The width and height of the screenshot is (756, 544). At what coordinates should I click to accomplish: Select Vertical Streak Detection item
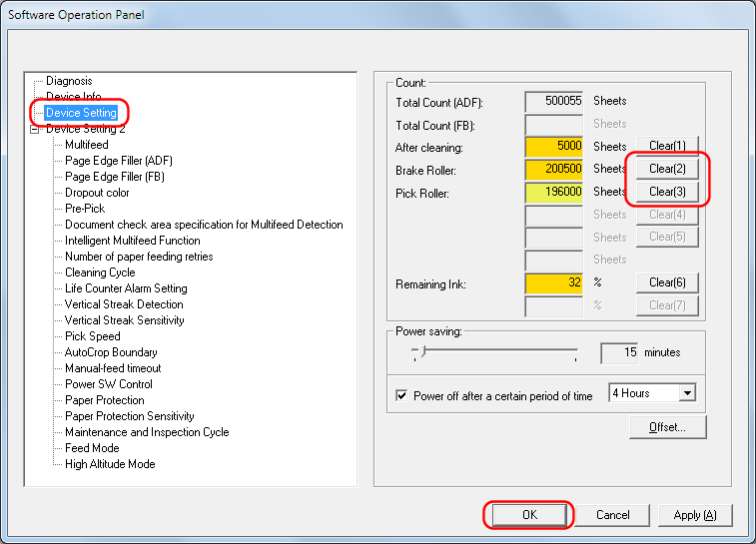(x=124, y=304)
